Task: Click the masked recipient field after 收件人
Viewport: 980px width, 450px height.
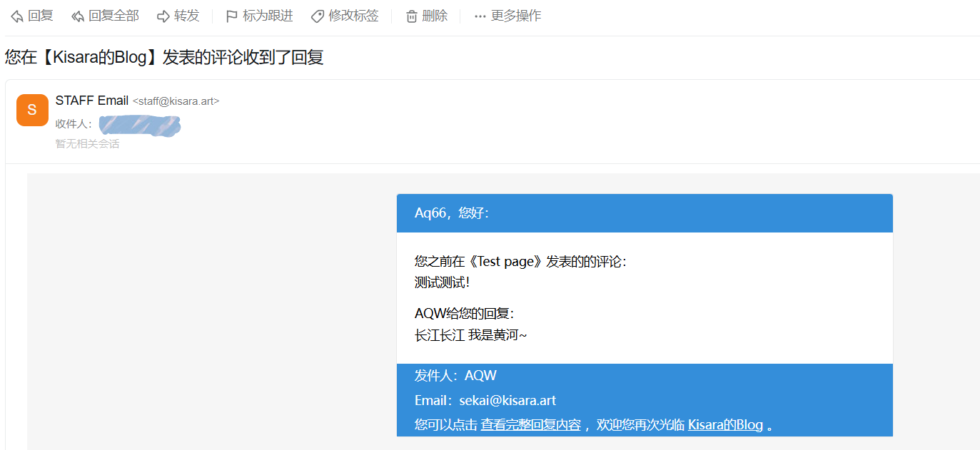Action: click(140, 124)
